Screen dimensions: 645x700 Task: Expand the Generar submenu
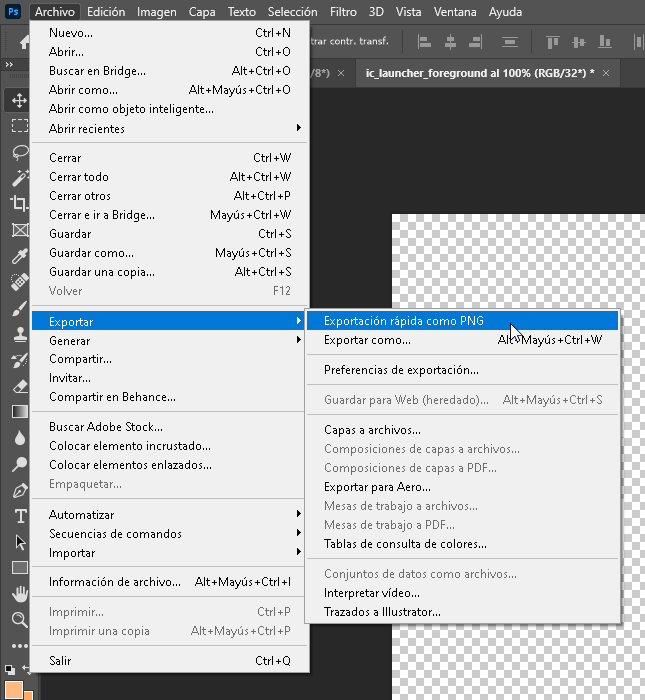pyautogui.click(x=170, y=341)
